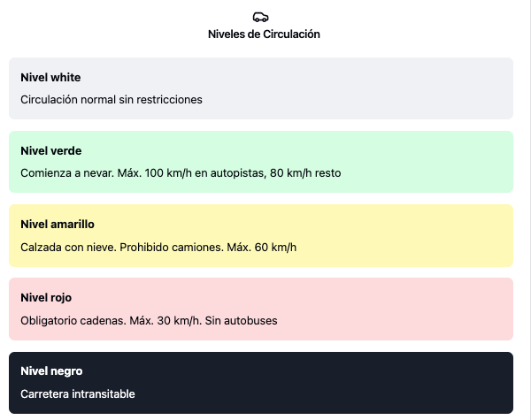Screen dimensions: 531x420
Task: Click the 'Obligatorio cadenas' description text
Action: click(74, 320)
